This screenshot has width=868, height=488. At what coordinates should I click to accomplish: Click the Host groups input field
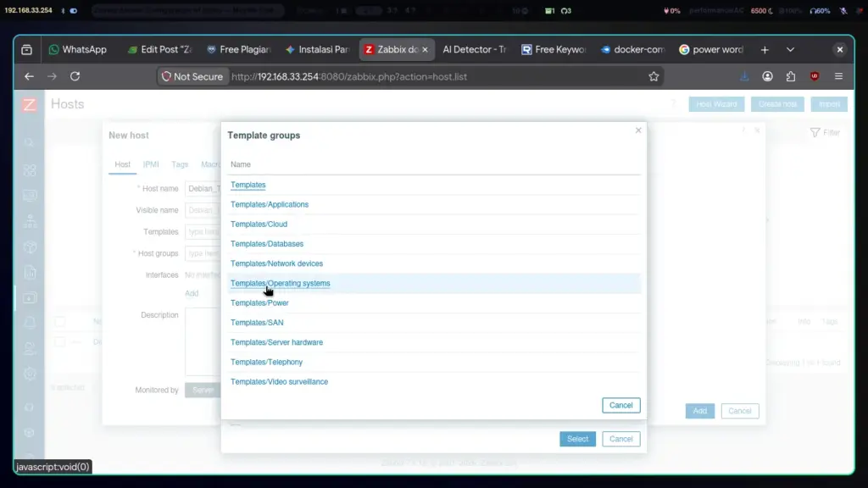pyautogui.click(x=203, y=253)
